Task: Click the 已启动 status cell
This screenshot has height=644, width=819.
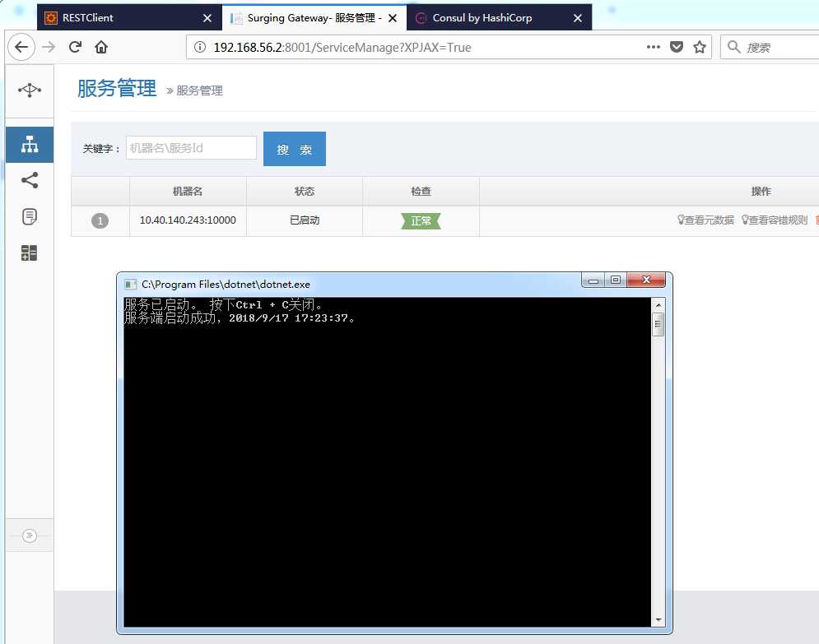Action: [x=305, y=220]
